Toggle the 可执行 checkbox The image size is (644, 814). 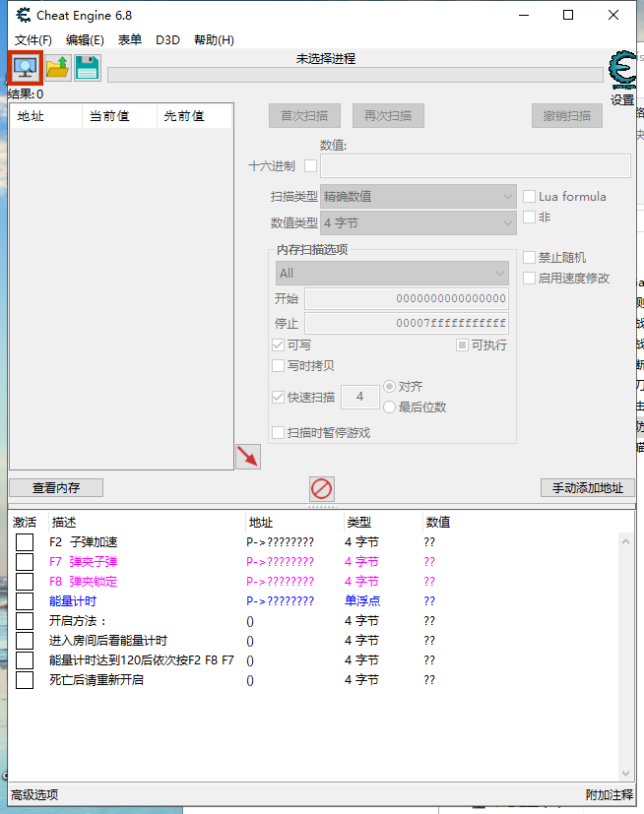pos(462,345)
